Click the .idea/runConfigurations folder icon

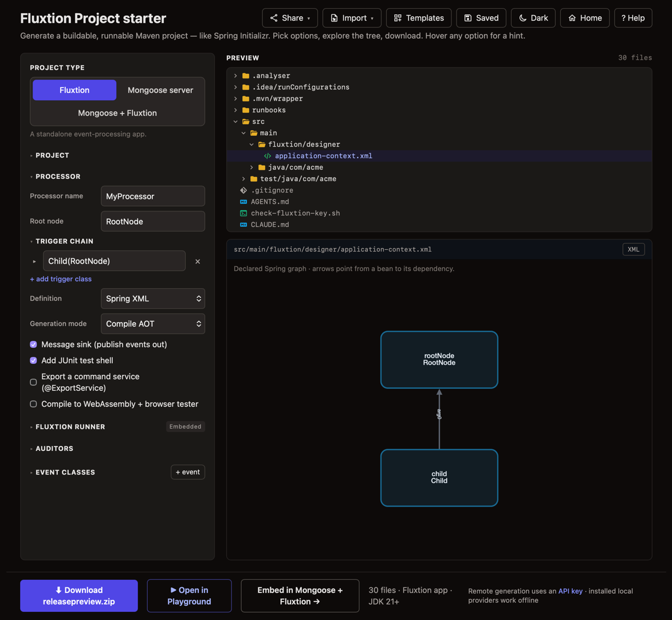pyautogui.click(x=246, y=87)
